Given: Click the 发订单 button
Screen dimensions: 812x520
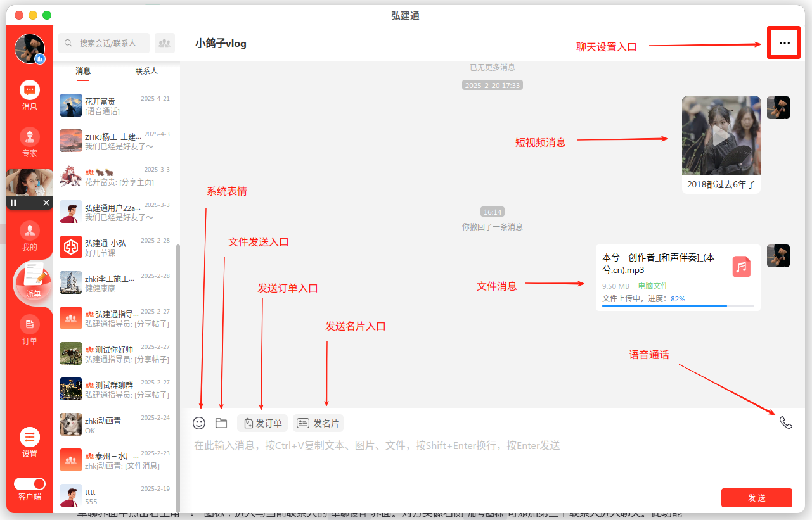Looking at the screenshot, I should [262, 423].
